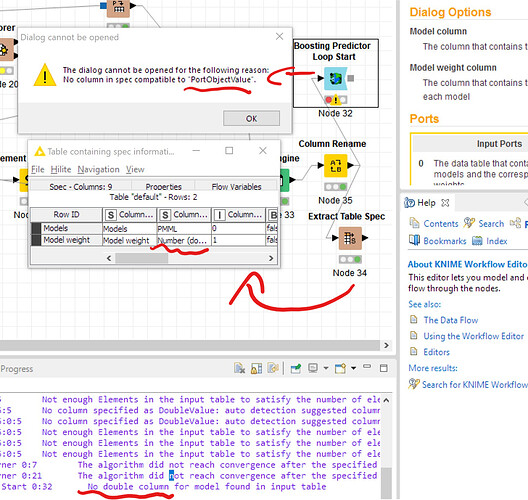The width and height of the screenshot is (528, 500).
Task: Click the table's horizontal scrollbar thumb
Action: pos(142,258)
